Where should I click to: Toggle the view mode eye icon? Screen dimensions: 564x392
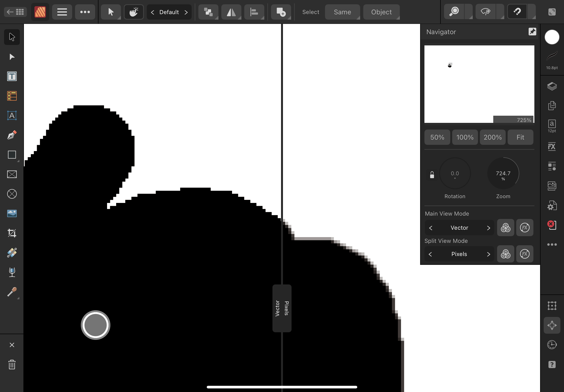tap(485, 11)
